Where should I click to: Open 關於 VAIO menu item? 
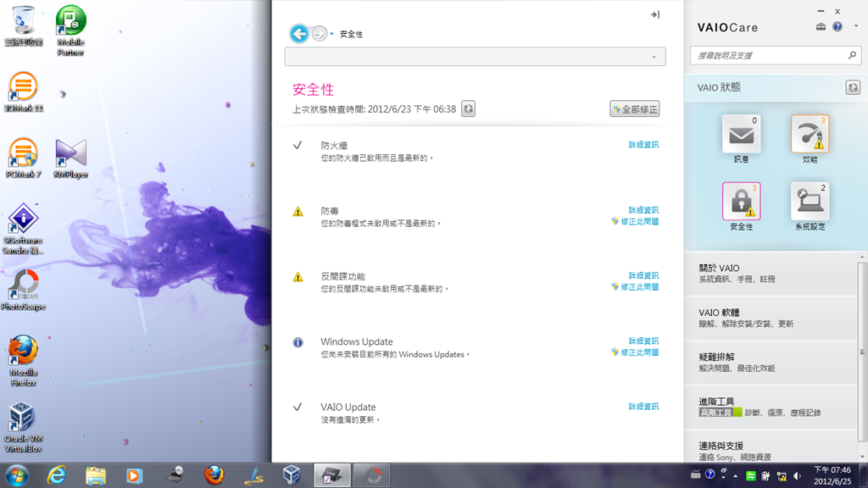point(771,274)
